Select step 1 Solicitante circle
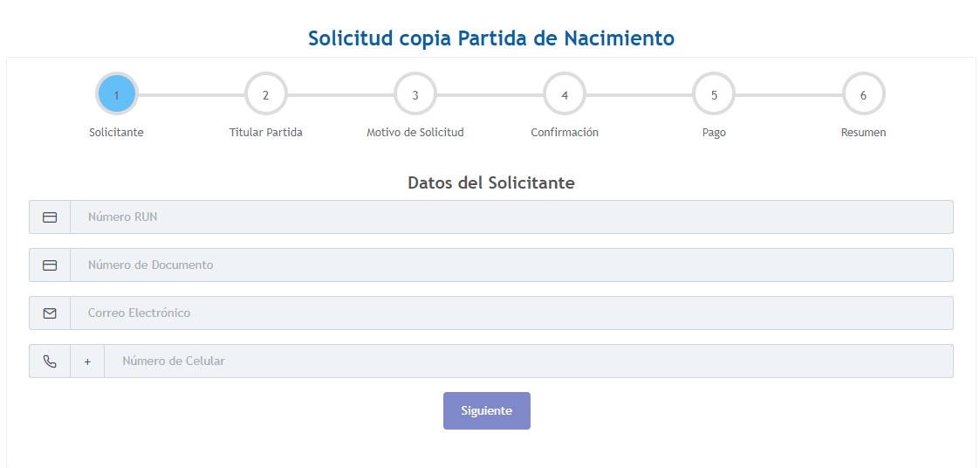 tap(116, 94)
